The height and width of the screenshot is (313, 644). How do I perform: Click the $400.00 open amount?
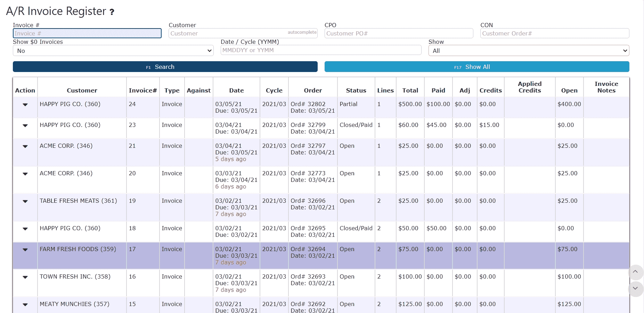(569, 104)
